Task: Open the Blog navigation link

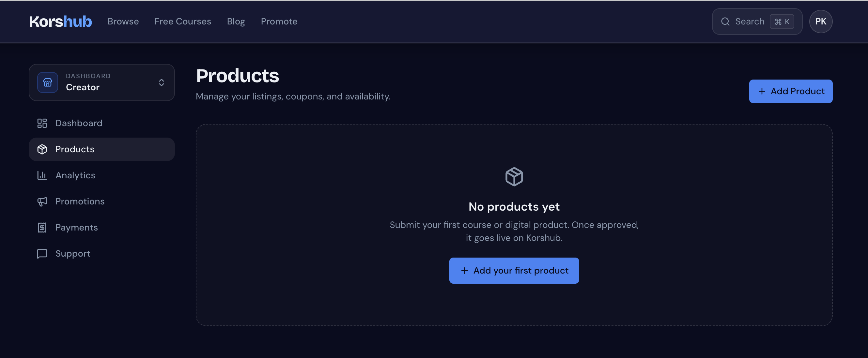Action: coord(236,22)
